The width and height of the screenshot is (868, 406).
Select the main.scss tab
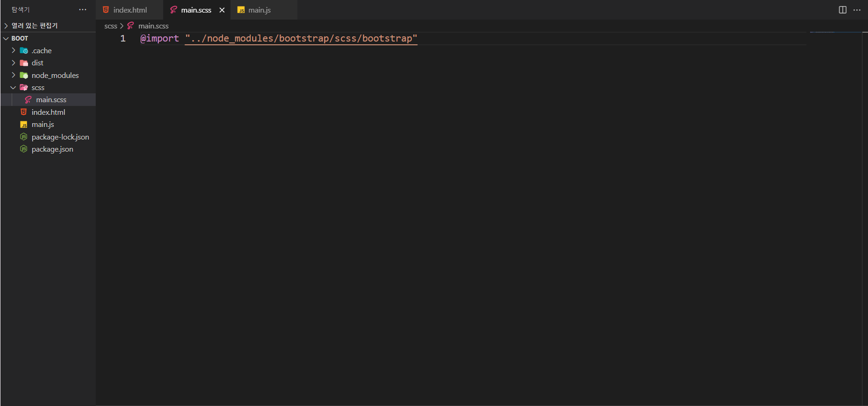coord(196,10)
